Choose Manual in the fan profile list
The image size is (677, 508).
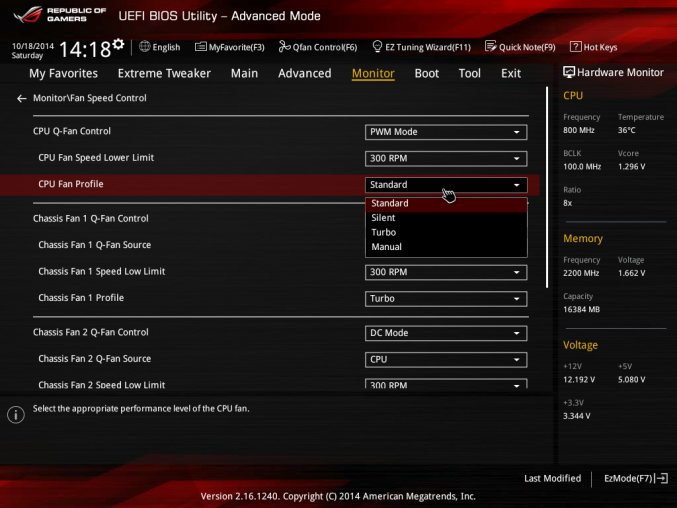[446, 247]
